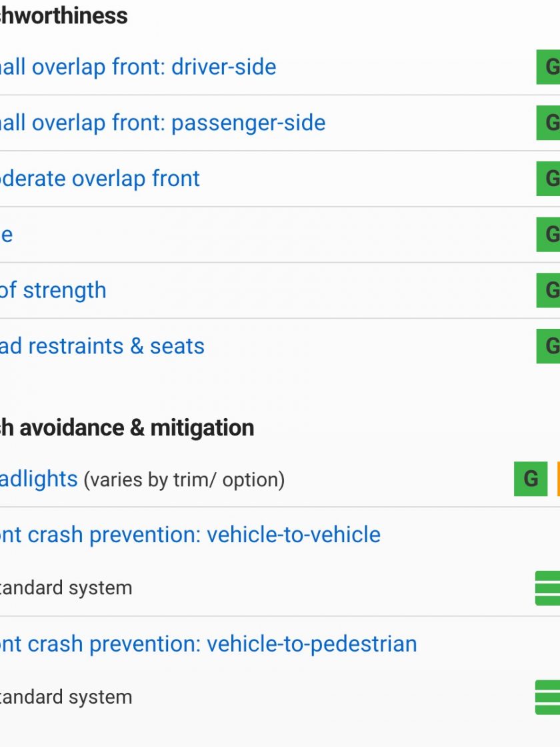The image size is (560, 747).
Task: Open the head restraints & seats link
Action: [102, 346]
